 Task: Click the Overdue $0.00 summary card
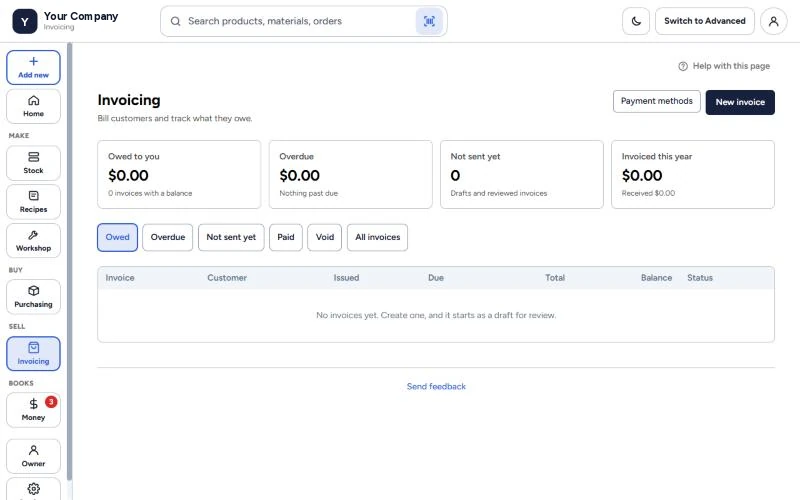tap(351, 174)
